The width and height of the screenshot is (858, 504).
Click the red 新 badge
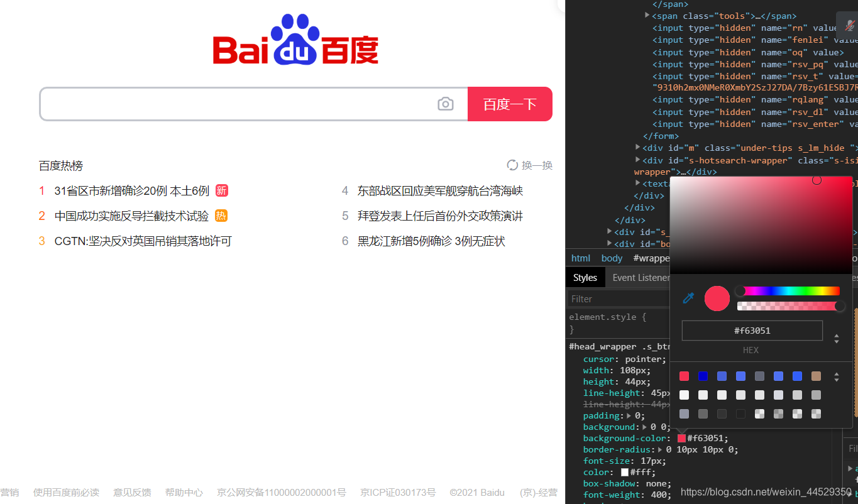pyautogui.click(x=221, y=190)
